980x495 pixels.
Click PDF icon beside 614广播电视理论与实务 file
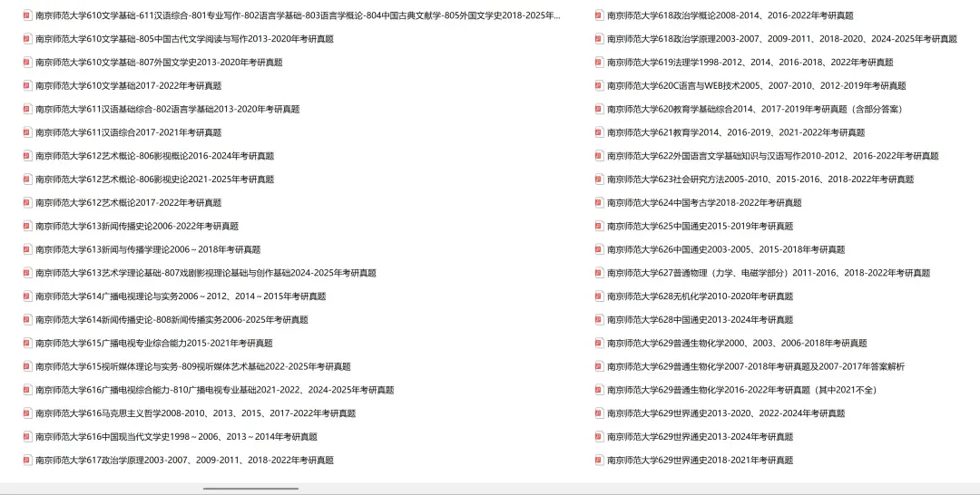[27, 296]
